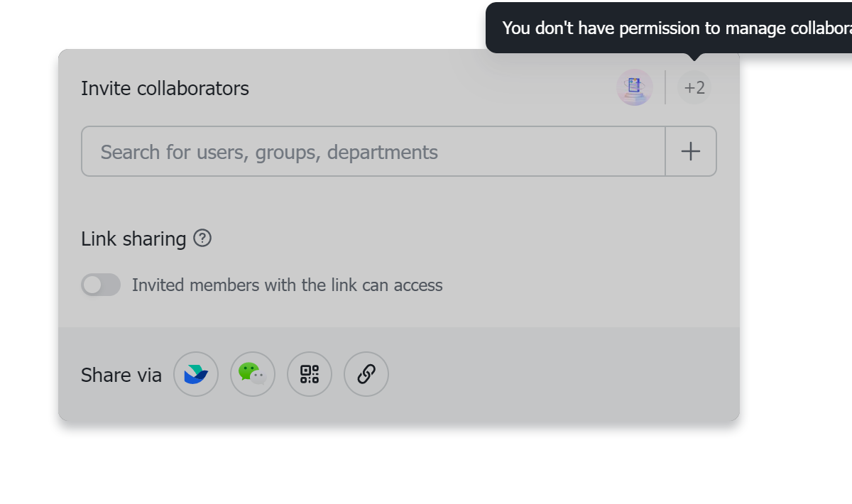852x504 pixels.
Task: Click the Link sharing help question mark
Action: click(202, 239)
